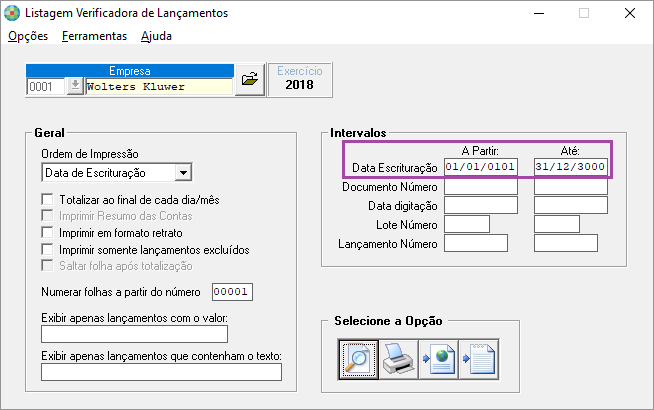
Task: Open the Opções menu
Action: 28,36
